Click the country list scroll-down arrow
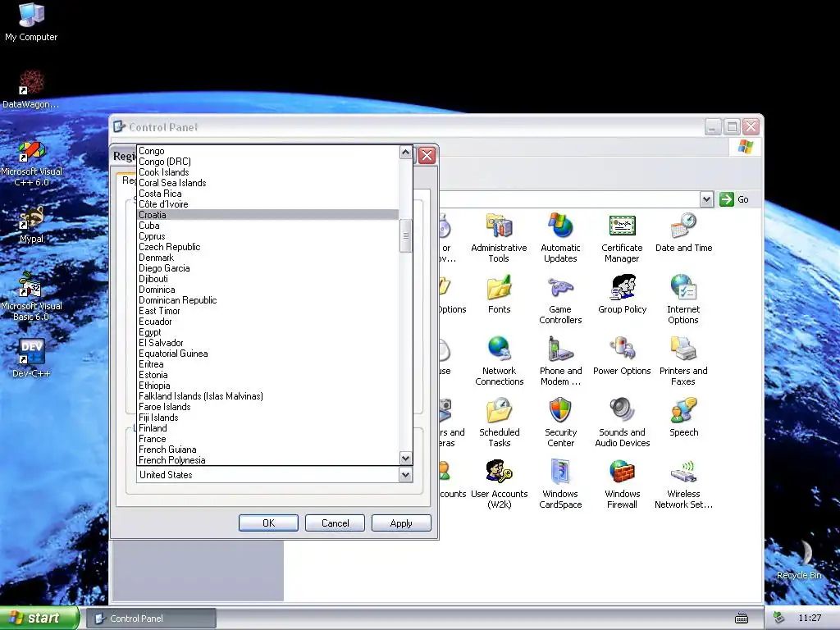Image resolution: width=840 pixels, height=630 pixels. (x=405, y=458)
